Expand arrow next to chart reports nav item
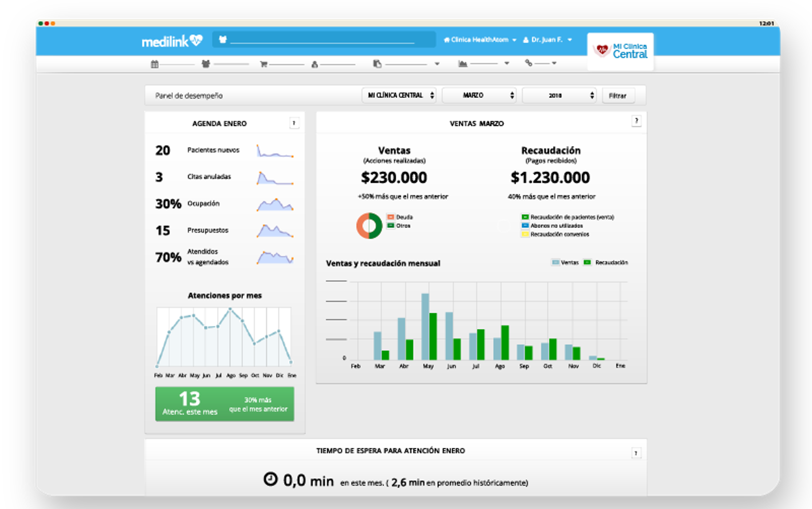 507,63
